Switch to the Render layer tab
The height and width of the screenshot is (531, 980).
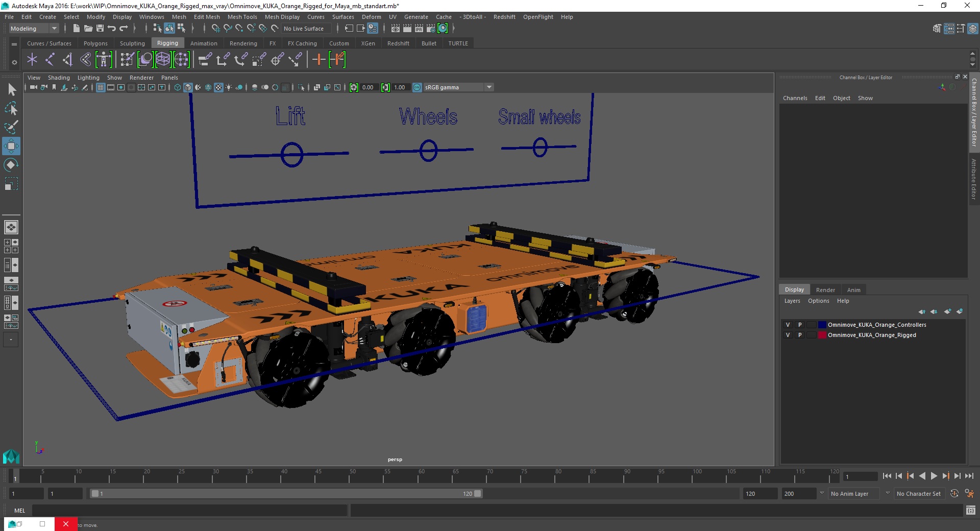click(825, 289)
